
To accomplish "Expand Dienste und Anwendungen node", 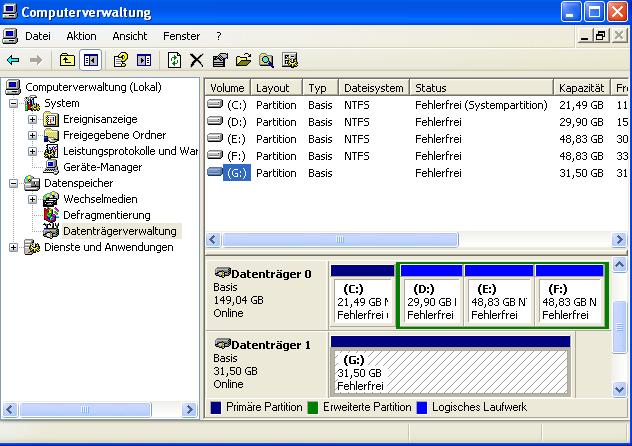I will 14,247.
